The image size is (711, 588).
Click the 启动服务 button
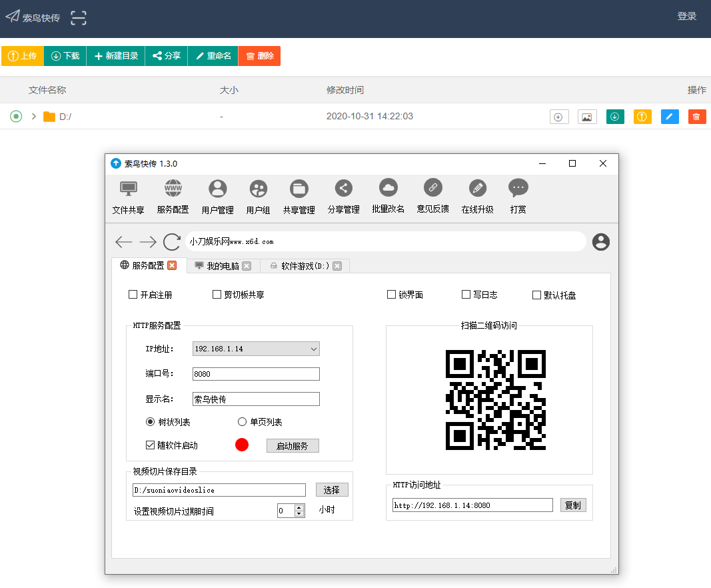point(293,446)
